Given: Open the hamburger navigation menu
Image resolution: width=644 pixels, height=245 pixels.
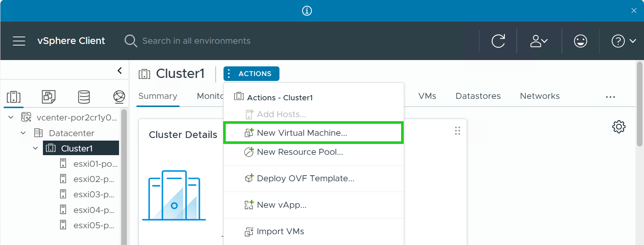Looking at the screenshot, I should [19, 41].
